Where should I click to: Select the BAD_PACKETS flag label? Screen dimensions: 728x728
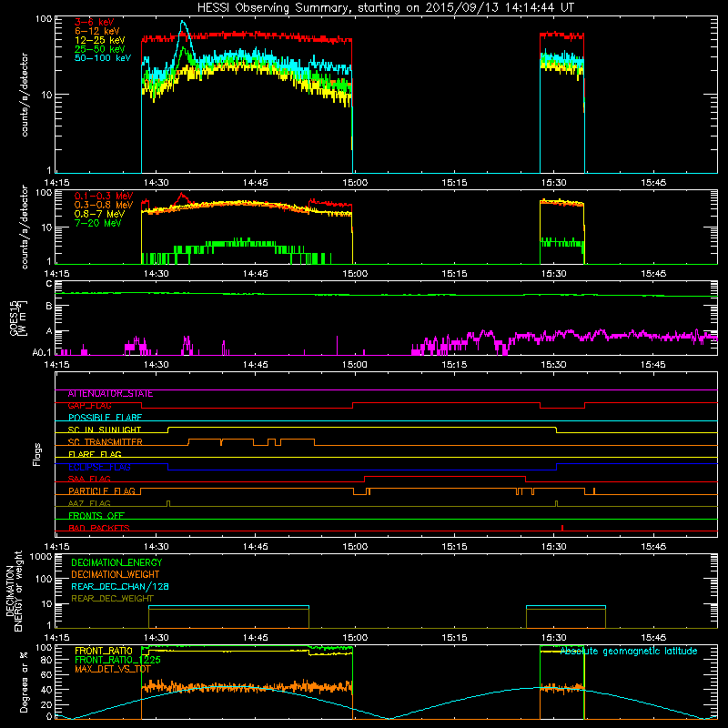point(99,528)
